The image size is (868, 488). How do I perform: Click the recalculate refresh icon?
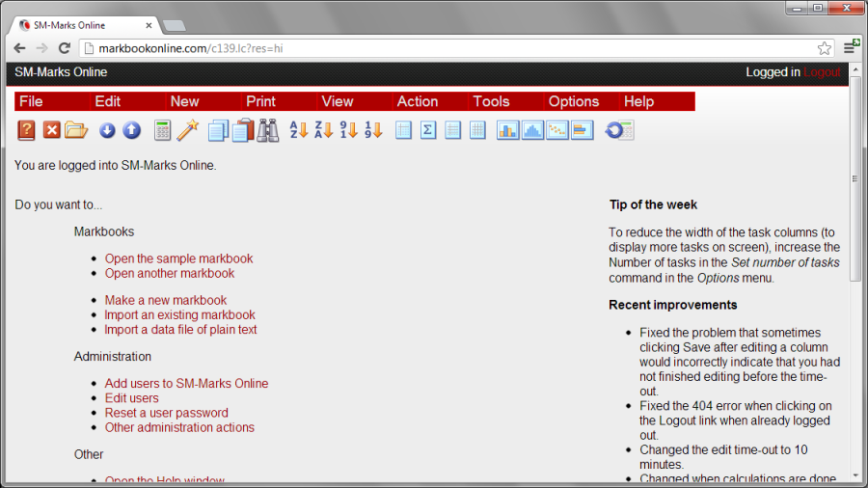coord(619,130)
